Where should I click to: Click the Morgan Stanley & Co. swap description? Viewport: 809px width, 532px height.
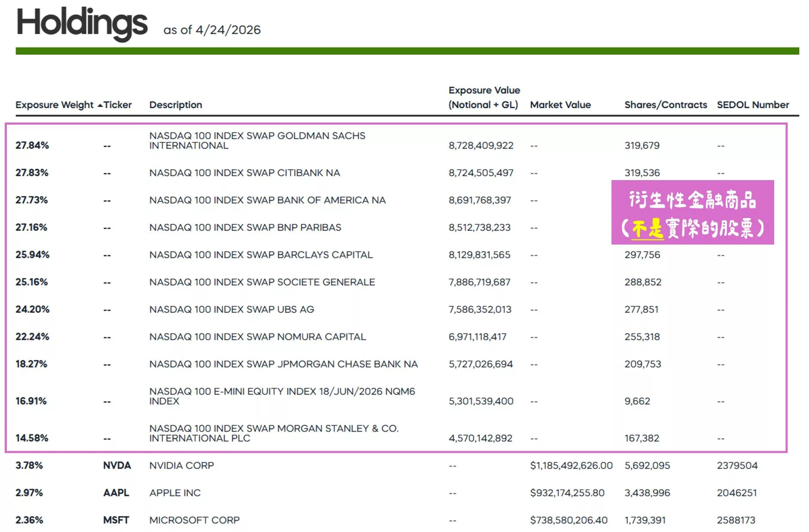[x=274, y=433]
